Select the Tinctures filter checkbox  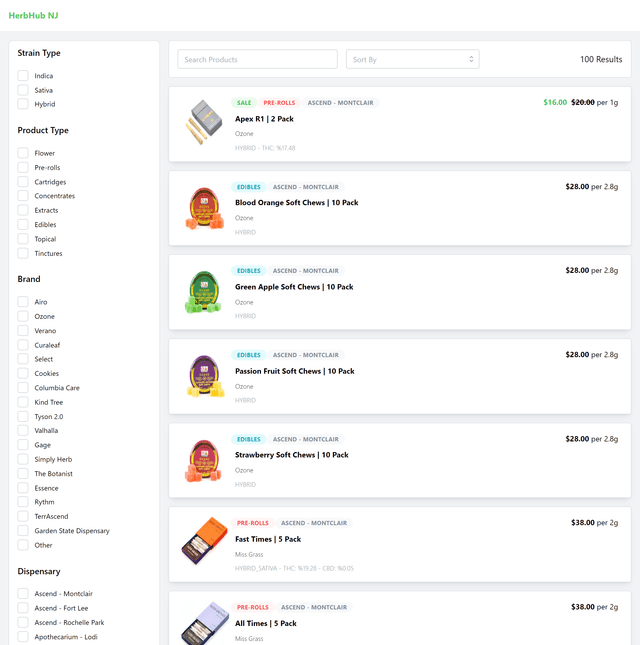(23, 253)
